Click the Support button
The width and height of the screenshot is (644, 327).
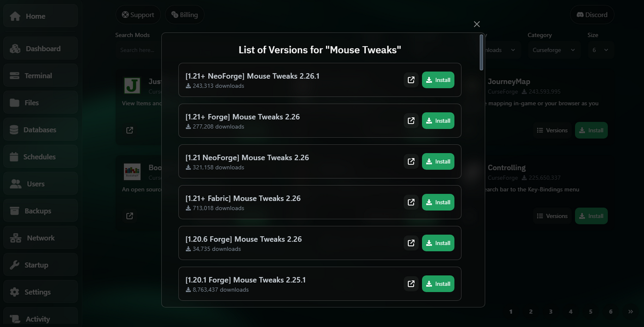pyautogui.click(x=138, y=15)
